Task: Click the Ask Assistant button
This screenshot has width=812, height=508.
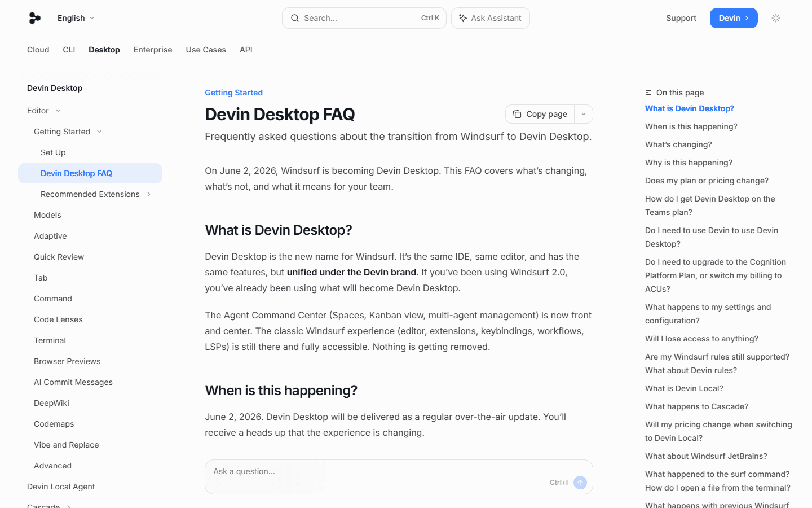Action: tap(491, 18)
